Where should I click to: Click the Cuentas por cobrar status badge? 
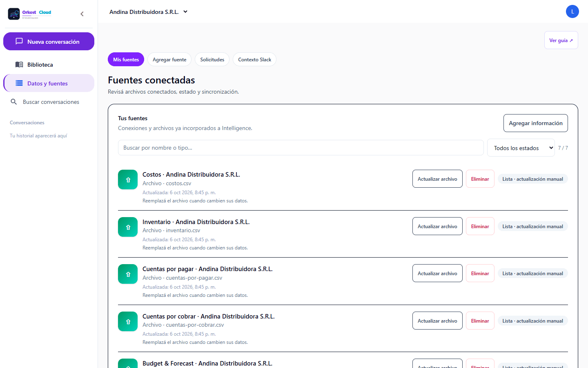(533, 321)
